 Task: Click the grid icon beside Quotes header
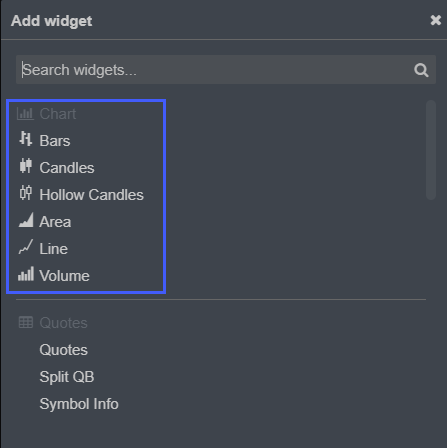[26, 322]
